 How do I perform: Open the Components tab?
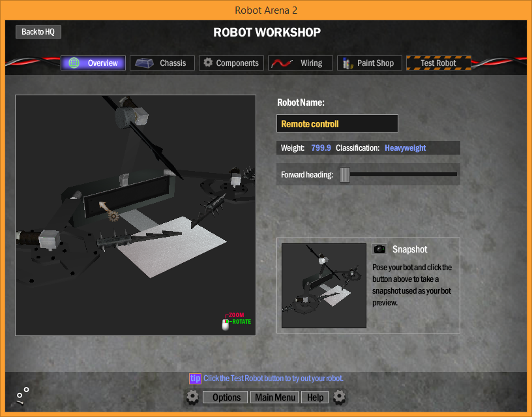tap(231, 63)
